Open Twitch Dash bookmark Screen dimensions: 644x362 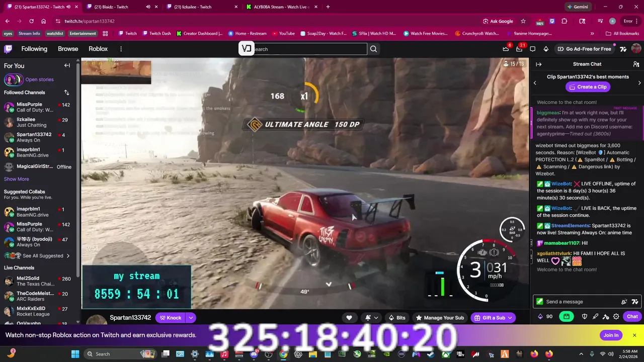pos(156,34)
